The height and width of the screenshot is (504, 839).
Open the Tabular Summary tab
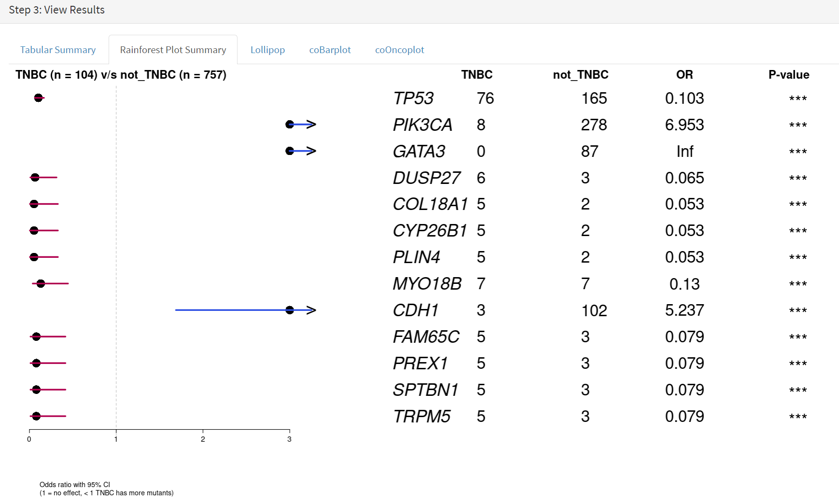click(58, 50)
